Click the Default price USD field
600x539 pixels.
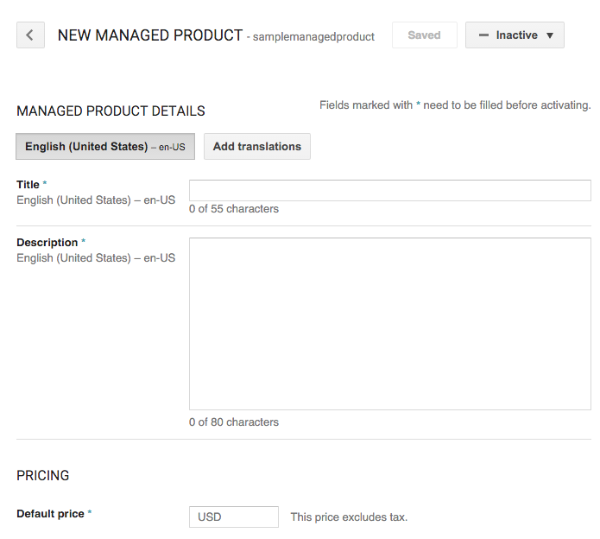click(x=233, y=517)
